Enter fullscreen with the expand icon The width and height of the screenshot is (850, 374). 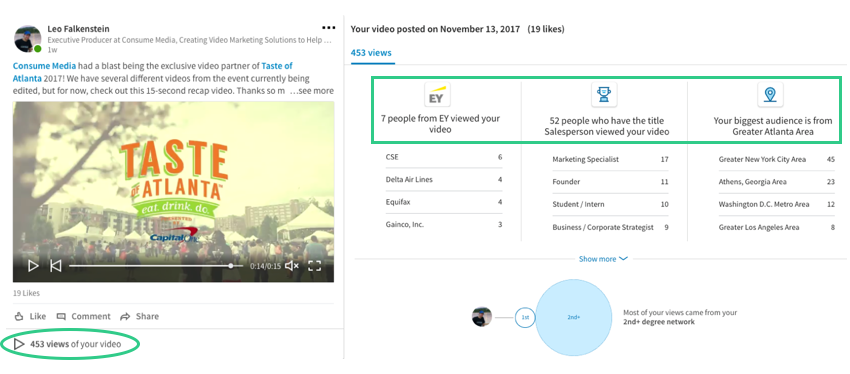[314, 266]
